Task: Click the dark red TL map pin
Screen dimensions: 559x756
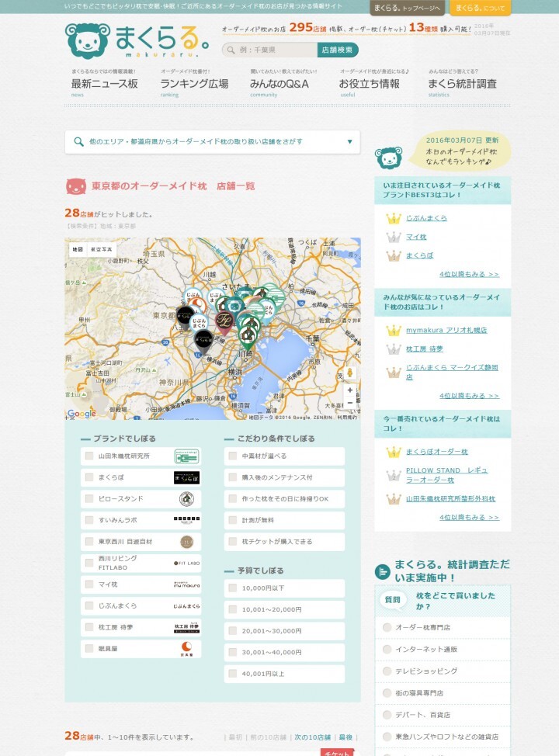Action: click(x=224, y=323)
